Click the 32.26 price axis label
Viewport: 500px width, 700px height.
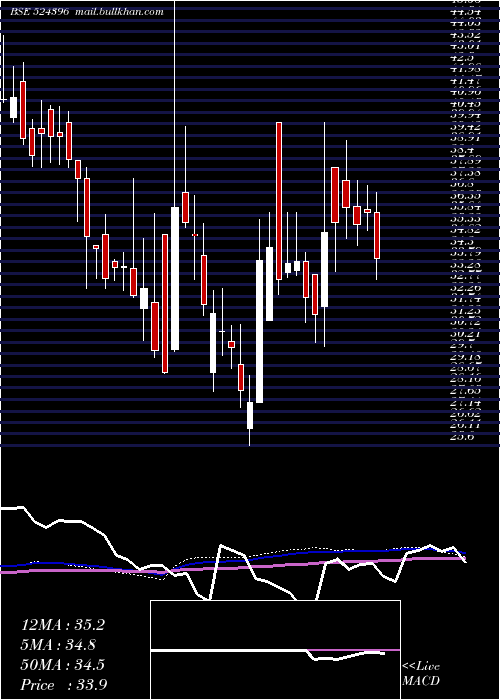(464, 288)
